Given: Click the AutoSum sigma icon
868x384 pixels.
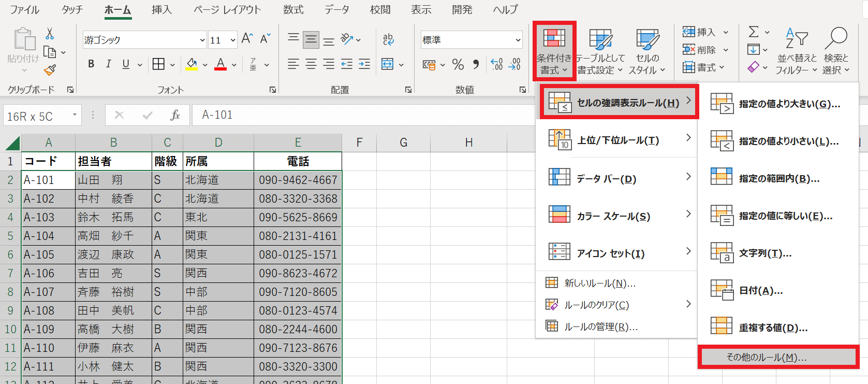Looking at the screenshot, I should (x=754, y=32).
